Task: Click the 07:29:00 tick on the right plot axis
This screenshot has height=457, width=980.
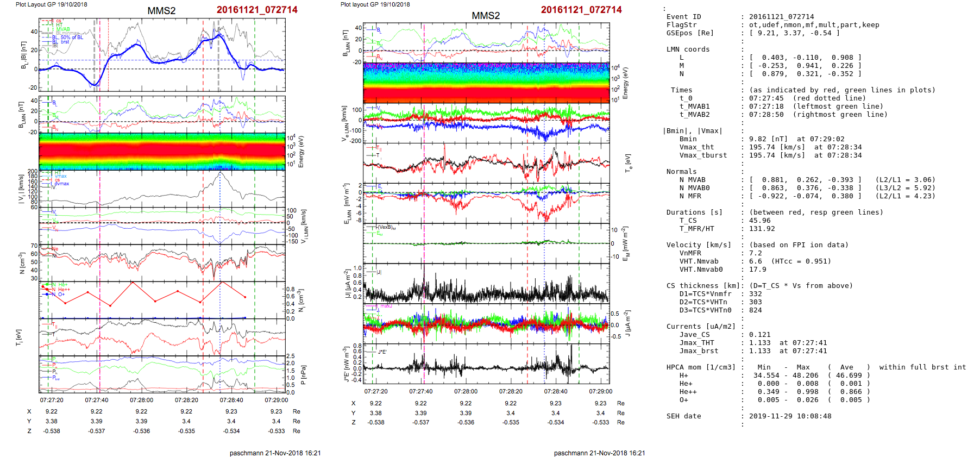Action: tap(600, 391)
